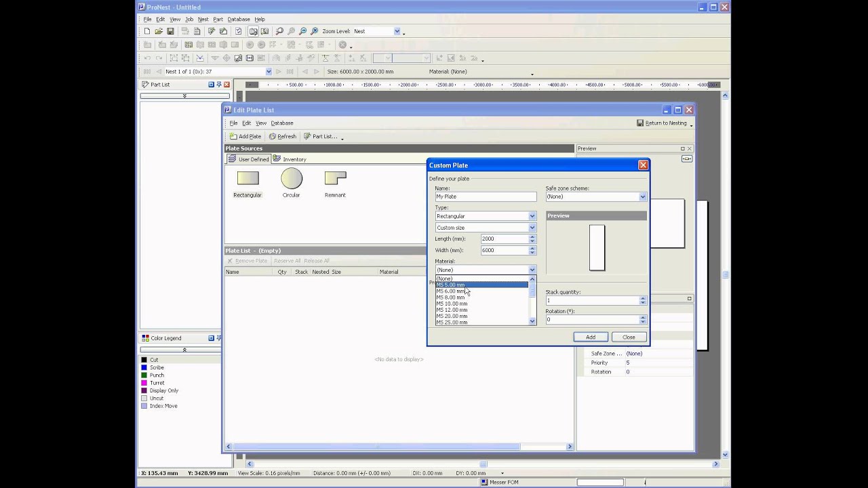Image resolution: width=868 pixels, height=488 pixels.
Task: Click the Cut black color swatch
Action: [x=144, y=360]
